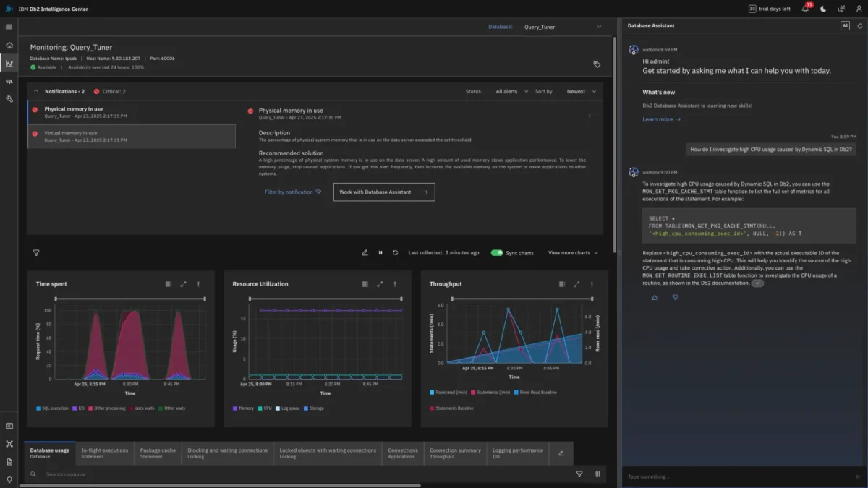Toggle Other processing legend series
The height and width of the screenshot is (488, 868).
(106, 408)
